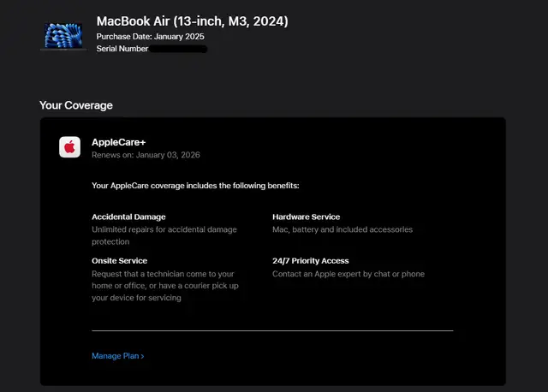Click the Hardware Service benefit heading
548x392 pixels.
pos(307,217)
